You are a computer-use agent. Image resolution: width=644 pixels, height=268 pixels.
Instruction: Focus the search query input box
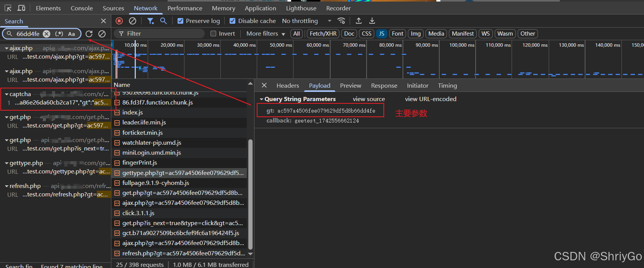coord(28,34)
